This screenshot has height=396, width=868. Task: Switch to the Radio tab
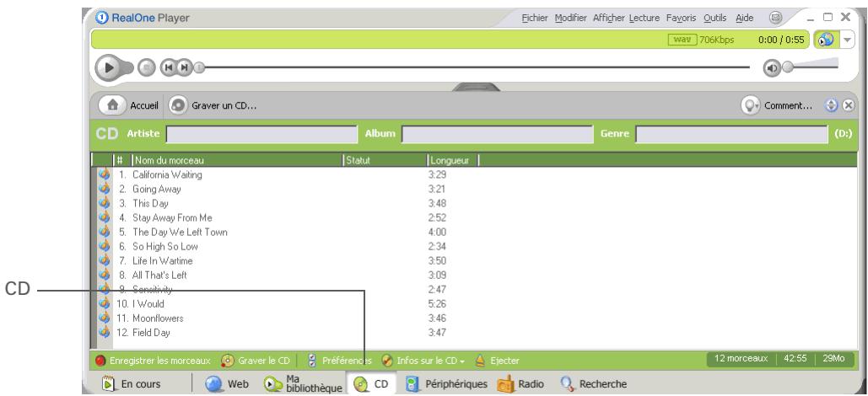[520, 384]
